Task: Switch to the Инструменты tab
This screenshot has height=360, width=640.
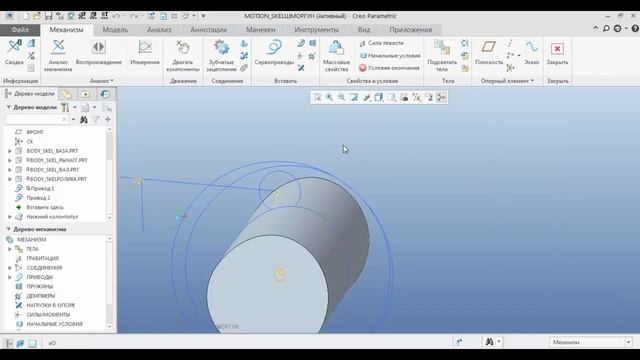Action: point(316,30)
